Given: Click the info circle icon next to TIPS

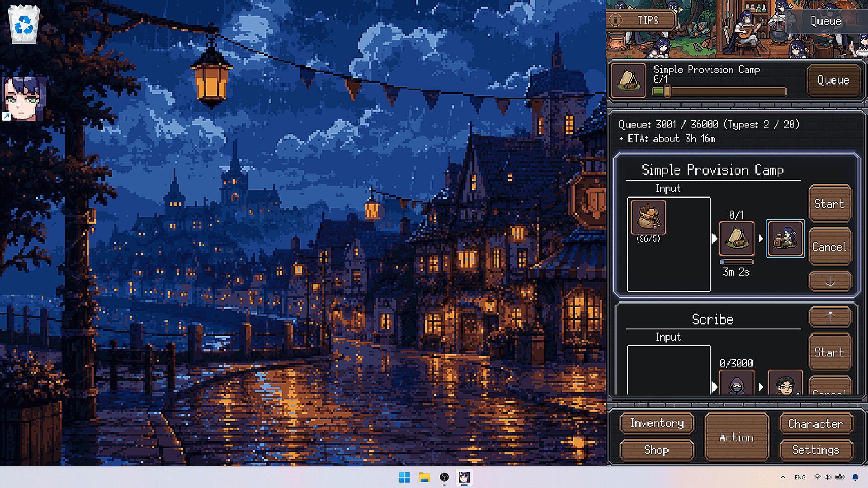Looking at the screenshot, I should (615, 20).
